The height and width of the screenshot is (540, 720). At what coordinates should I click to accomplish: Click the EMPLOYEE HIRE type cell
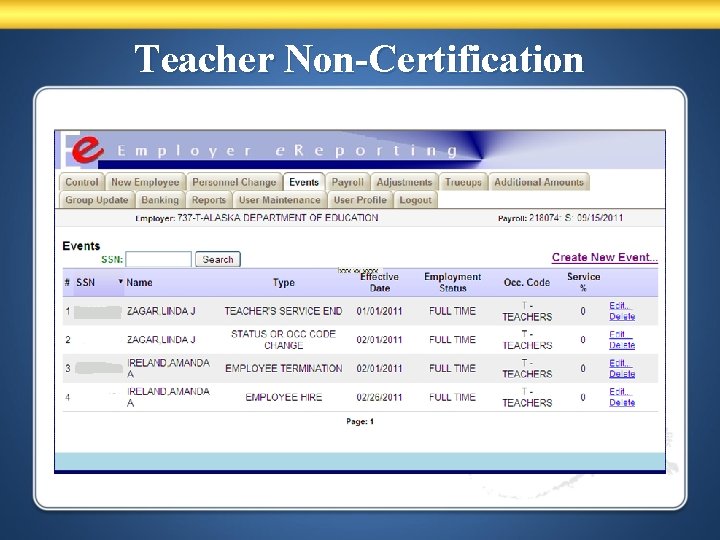283,397
